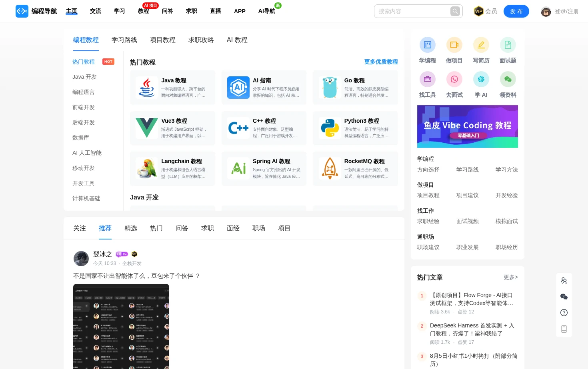Open post text 不是国家不让出智能体了么
This screenshot has width=588, height=369.
point(137,276)
